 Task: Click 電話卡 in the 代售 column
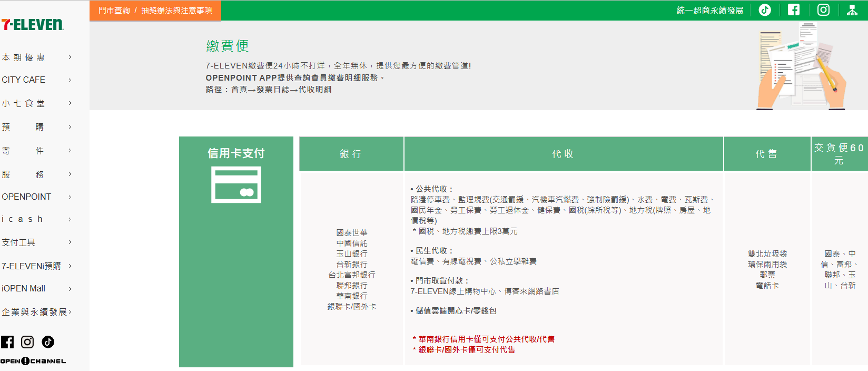click(x=767, y=285)
